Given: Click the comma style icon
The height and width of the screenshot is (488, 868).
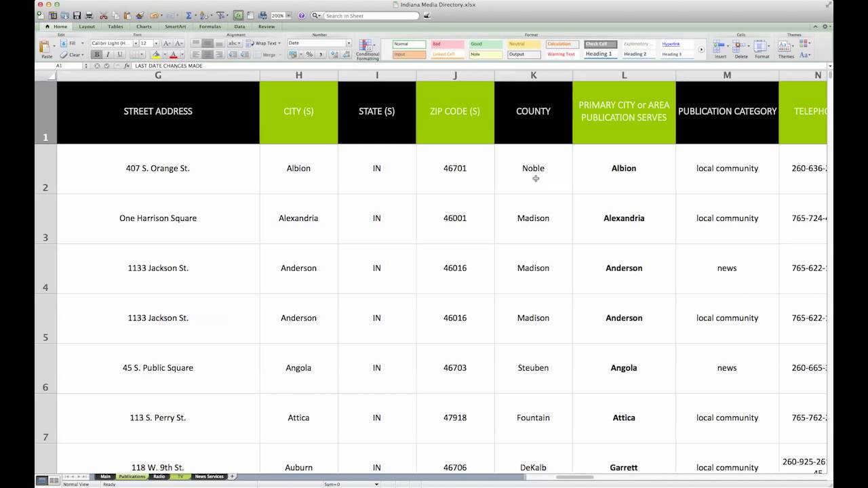Looking at the screenshot, I should pyautogui.click(x=321, y=55).
